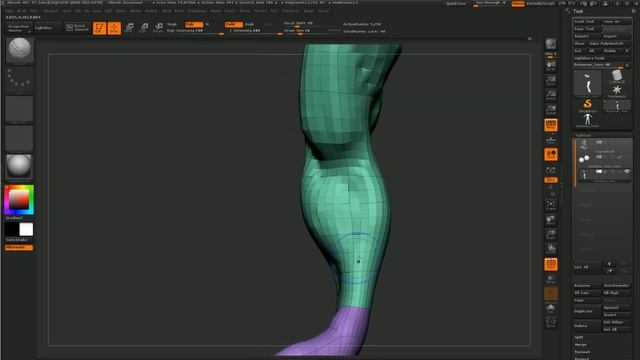Toggle Transp transparency mode
Screen dimensions: 640x360
551,279
